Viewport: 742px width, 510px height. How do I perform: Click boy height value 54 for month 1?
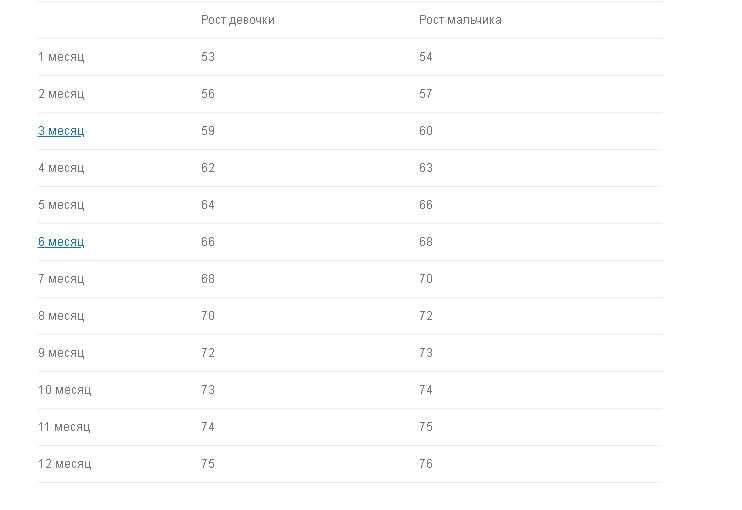pos(426,57)
